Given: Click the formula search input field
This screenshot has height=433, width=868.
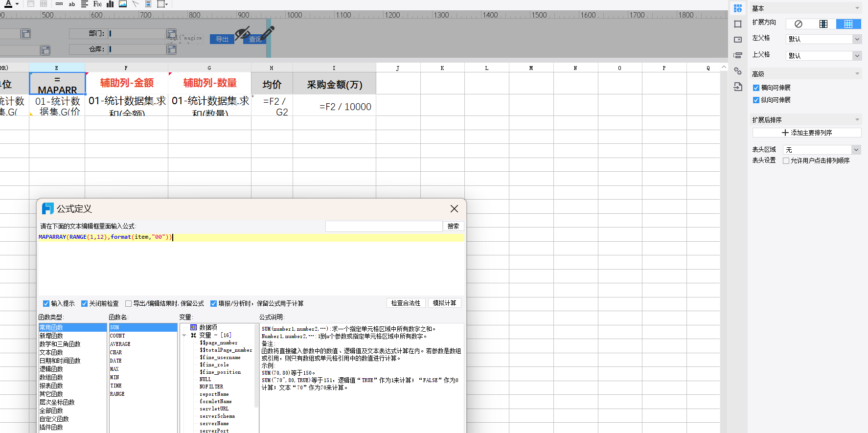Looking at the screenshot, I should (x=384, y=226).
